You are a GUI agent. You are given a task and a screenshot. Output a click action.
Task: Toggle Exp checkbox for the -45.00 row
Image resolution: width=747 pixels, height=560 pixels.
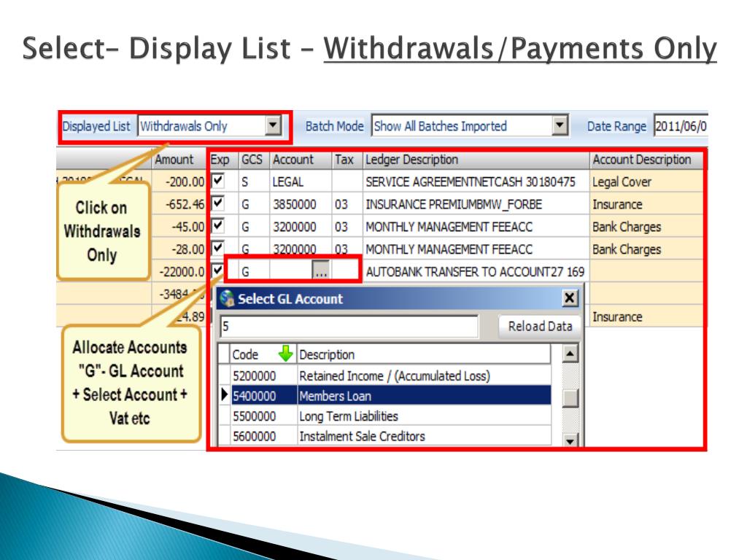click(217, 226)
